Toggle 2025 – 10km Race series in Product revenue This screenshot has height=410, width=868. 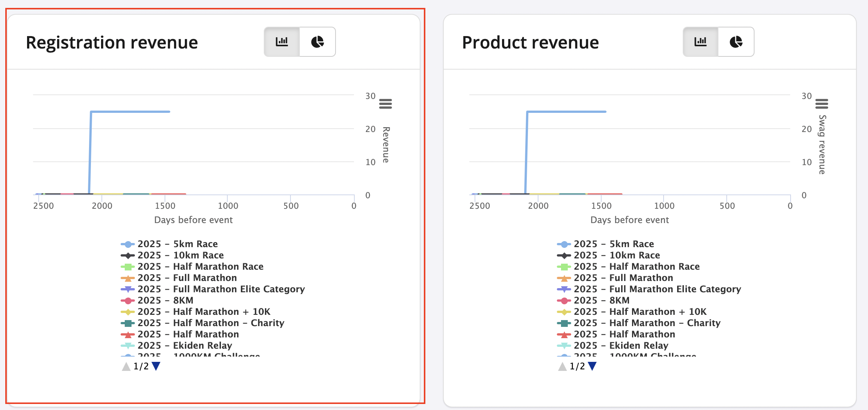(x=616, y=255)
